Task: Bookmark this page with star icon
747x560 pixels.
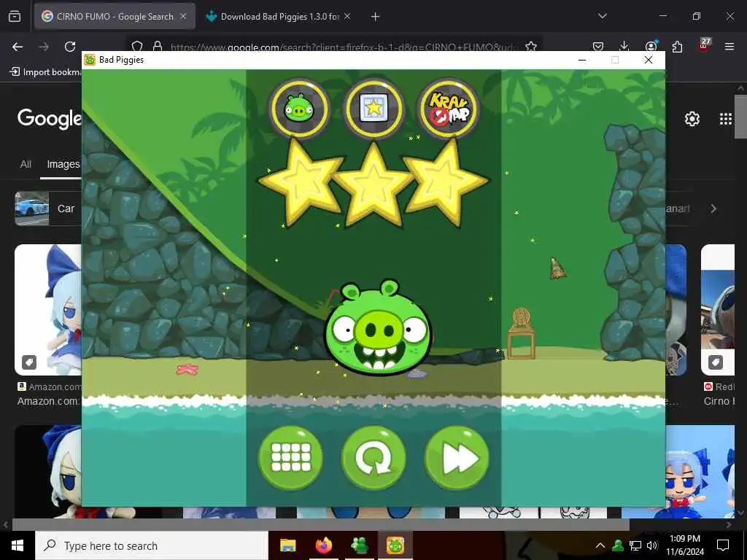Action: point(531,47)
